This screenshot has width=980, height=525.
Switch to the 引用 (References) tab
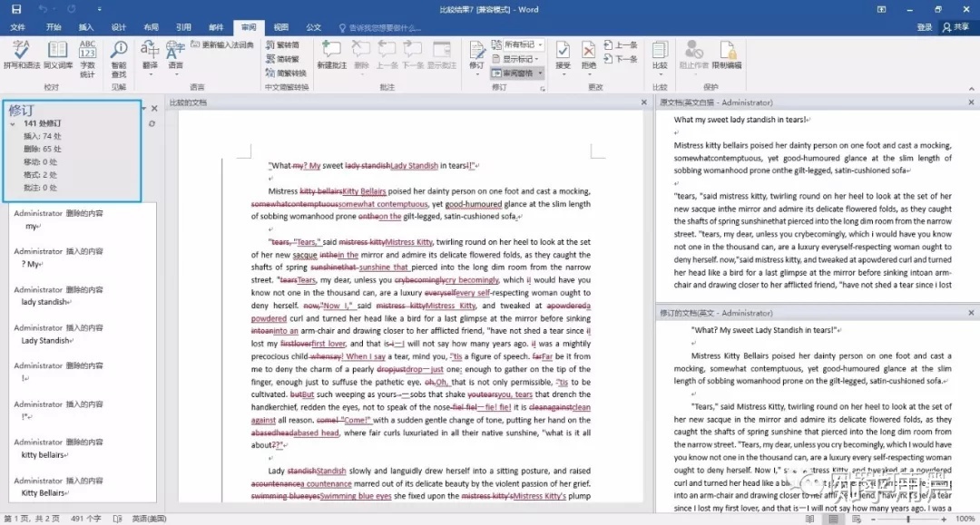[x=183, y=27]
